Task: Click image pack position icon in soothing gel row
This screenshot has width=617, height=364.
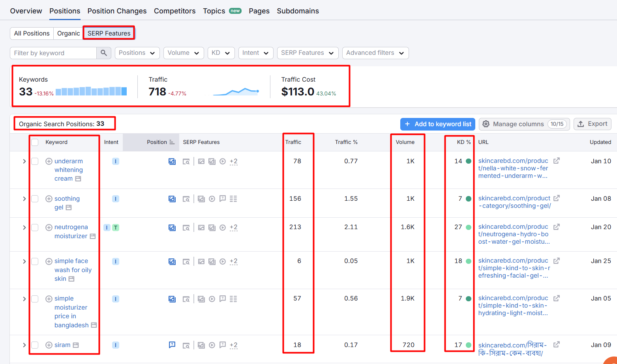Action: click(172, 199)
